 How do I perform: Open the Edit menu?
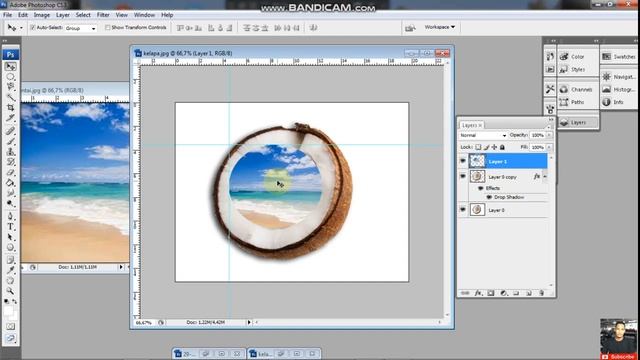point(23,15)
